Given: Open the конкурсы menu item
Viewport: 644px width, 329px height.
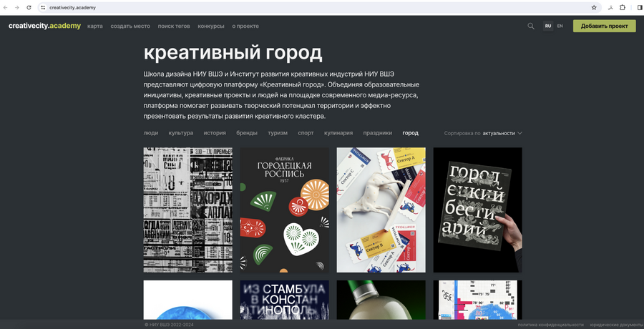Looking at the screenshot, I should click(211, 26).
